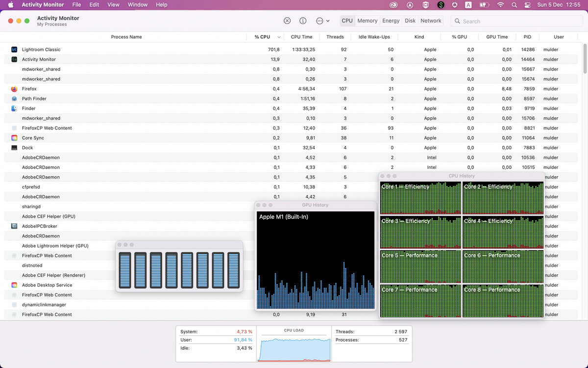Viewport: 588px width, 368px height.
Task: Click the Lightroom Classic app icon
Action: coord(14,50)
